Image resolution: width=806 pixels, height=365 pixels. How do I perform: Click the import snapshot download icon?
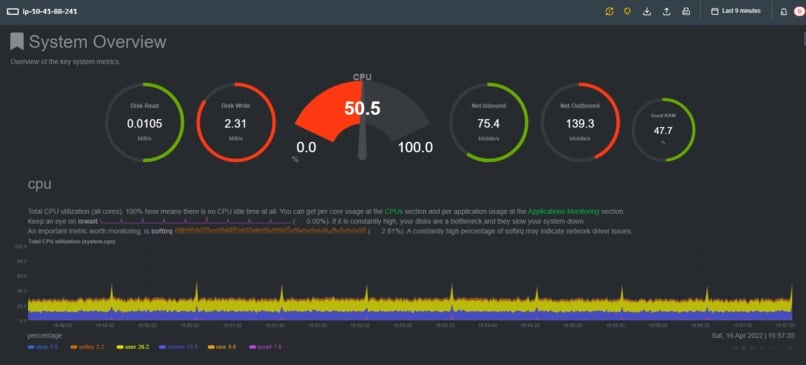pos(647,11)
